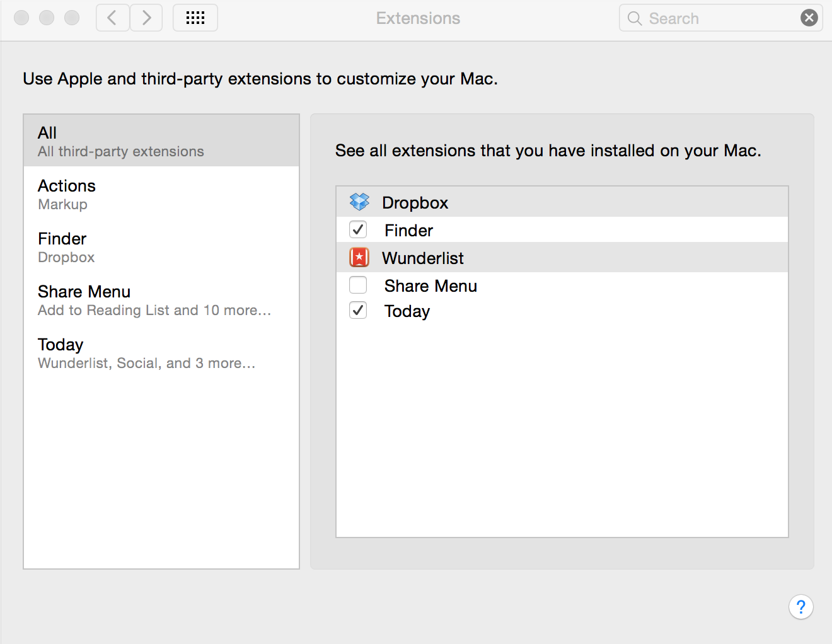
Task: Select the All third-party extensions category
Action: point(161,141)
